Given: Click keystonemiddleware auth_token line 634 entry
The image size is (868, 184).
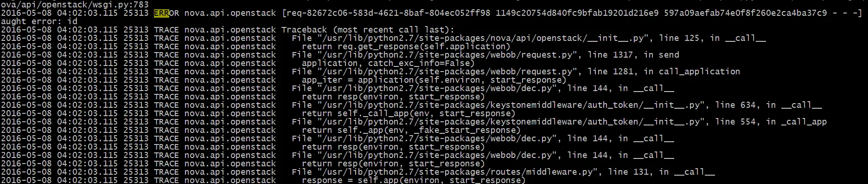Looking at the screenshot, I should [x=556, y=105].
